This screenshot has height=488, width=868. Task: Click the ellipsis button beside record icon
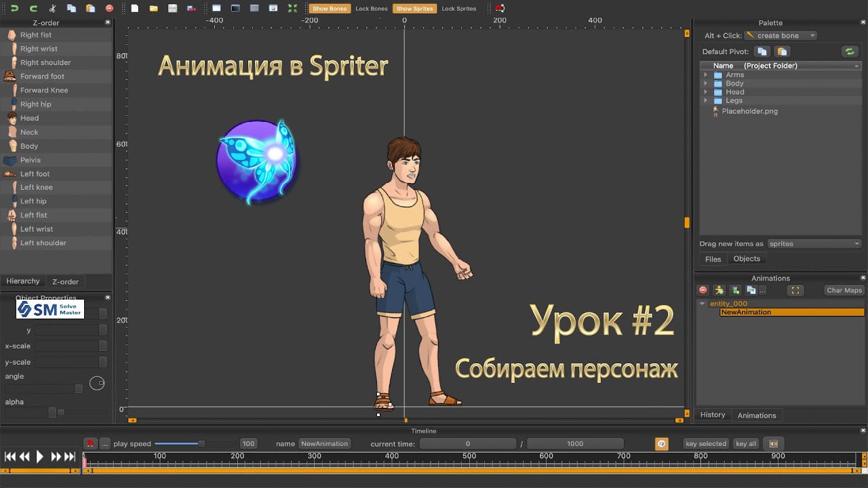[104, 444]
